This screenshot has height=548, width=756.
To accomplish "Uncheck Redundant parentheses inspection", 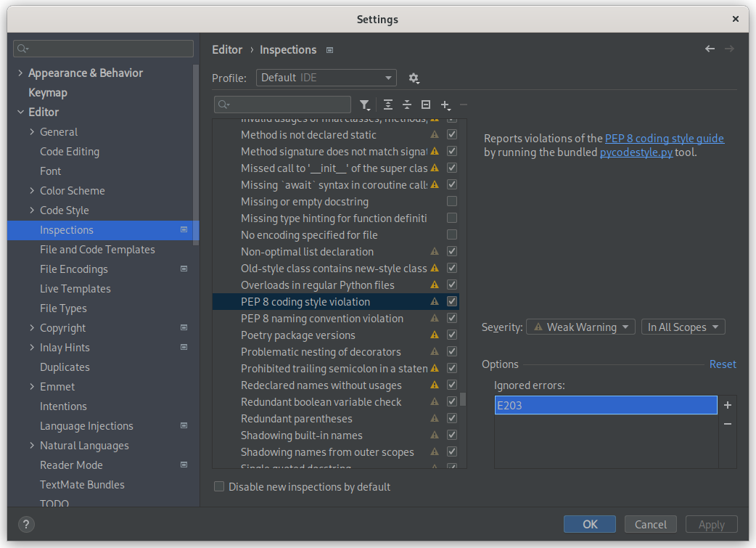I will (x=452, y=418).
